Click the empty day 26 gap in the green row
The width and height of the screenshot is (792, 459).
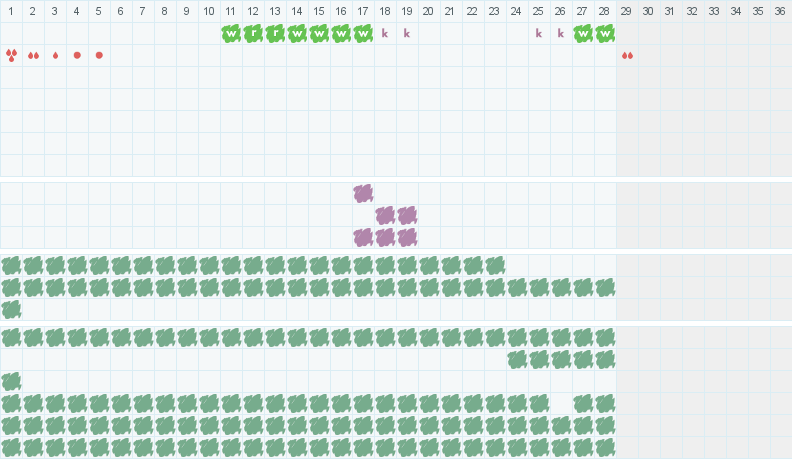pos(561,404)
